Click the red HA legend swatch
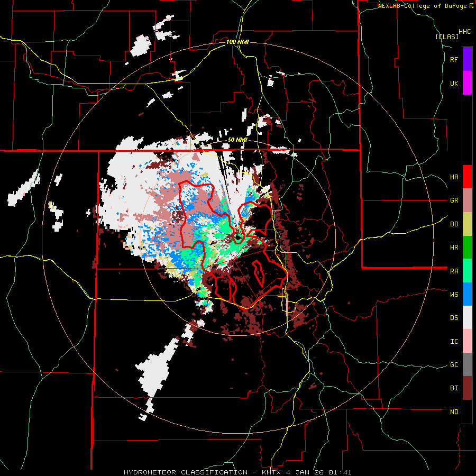 pos(467,177)
